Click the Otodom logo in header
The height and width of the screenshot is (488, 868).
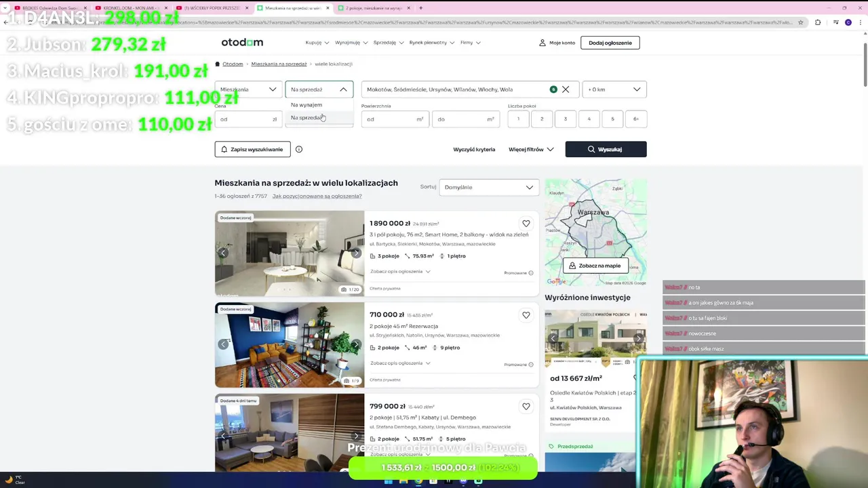coord(242,42)
